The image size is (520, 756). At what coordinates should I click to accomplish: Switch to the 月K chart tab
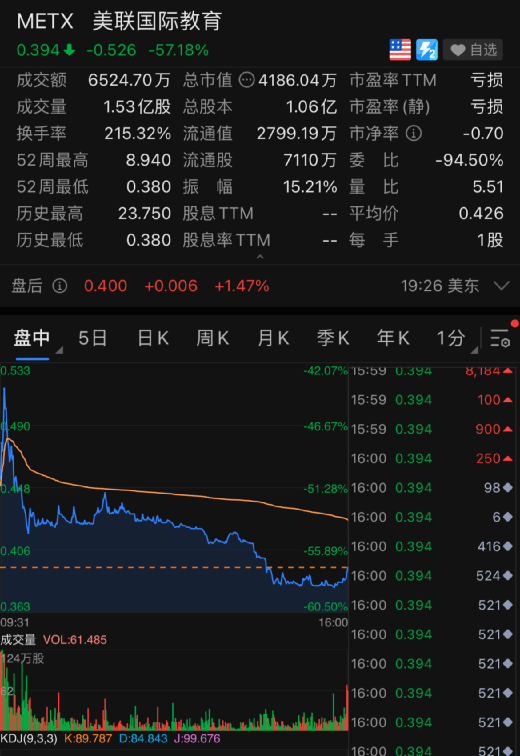[273, 338]
